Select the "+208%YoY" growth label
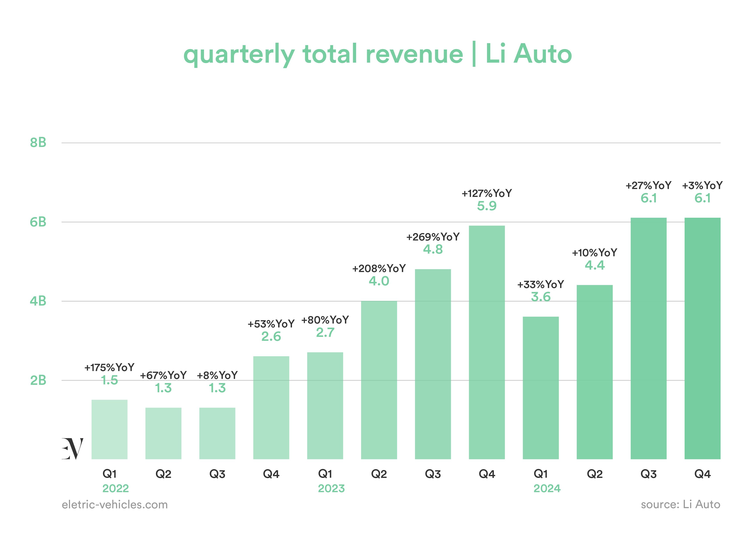This screenshot has height=548, width=756. 379,269
